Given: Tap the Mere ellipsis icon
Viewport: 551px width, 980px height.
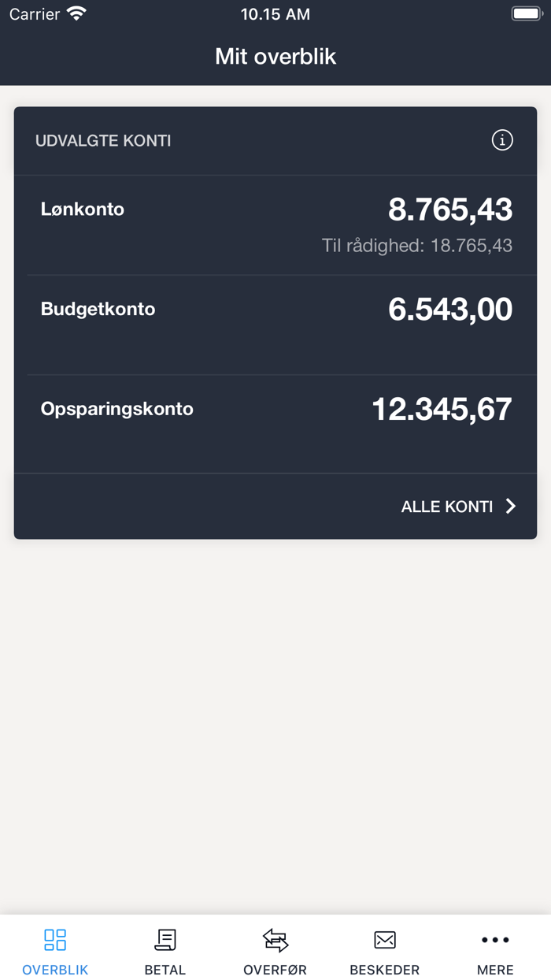Looking at the screenshot, I should click(x=494, y=939).
